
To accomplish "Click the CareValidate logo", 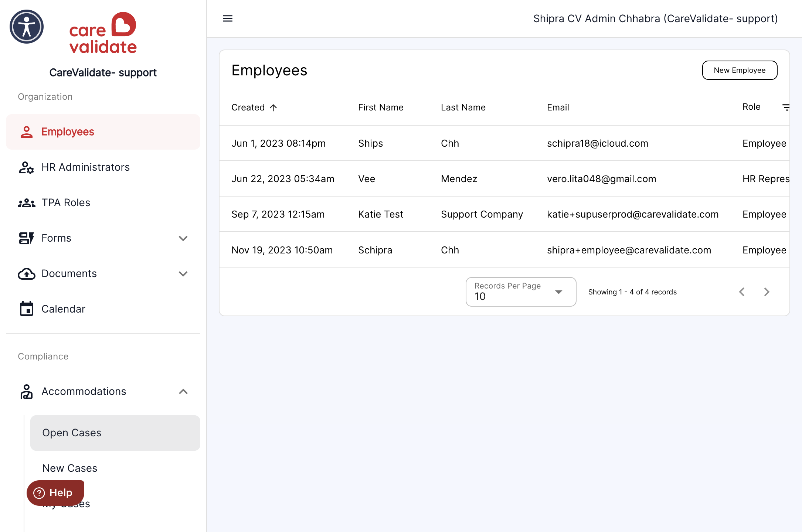I will pos(103,33).
